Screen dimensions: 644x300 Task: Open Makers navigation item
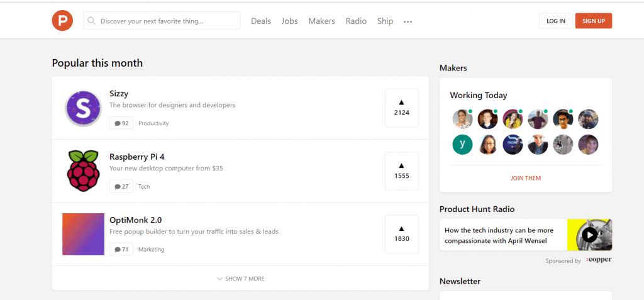pyautogui.click(x=321, y=21)
